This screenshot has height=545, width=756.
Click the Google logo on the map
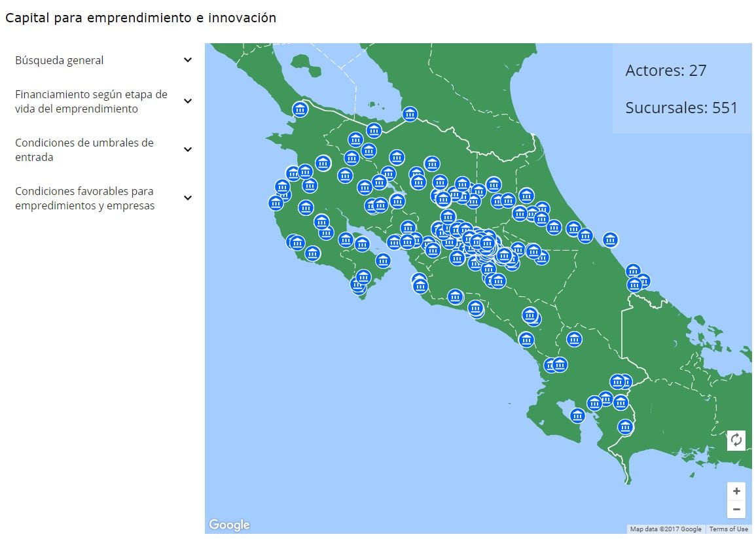[x=229, y=525]
